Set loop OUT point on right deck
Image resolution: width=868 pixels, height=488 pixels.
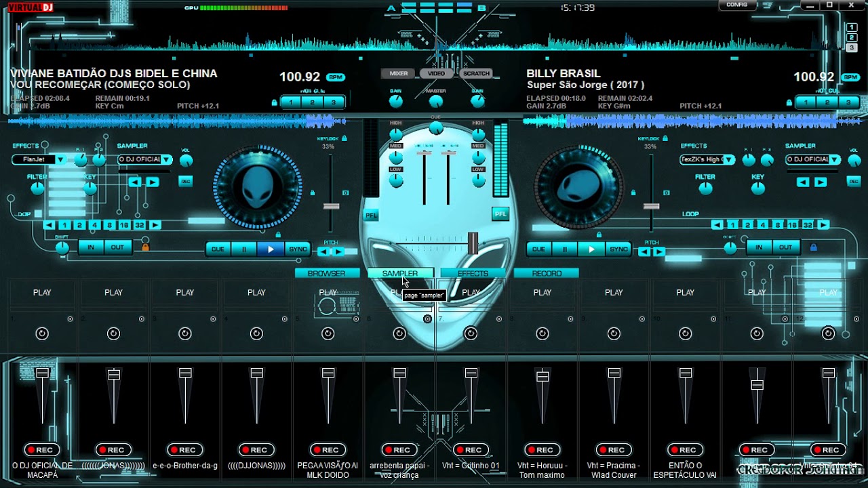click(x=785, y=247)
